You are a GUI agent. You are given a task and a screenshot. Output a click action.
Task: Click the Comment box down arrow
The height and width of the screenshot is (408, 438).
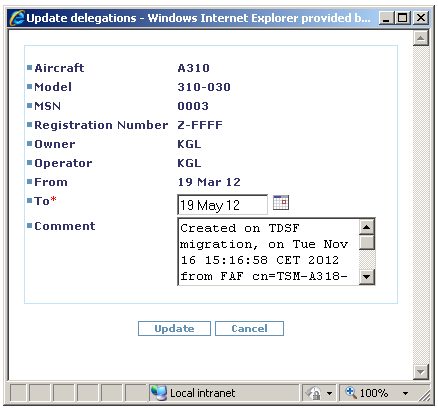click(x=367, y=276)
